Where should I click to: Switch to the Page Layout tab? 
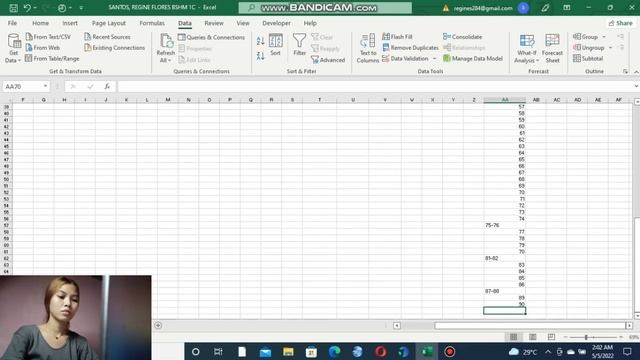[x=109, y=23]
